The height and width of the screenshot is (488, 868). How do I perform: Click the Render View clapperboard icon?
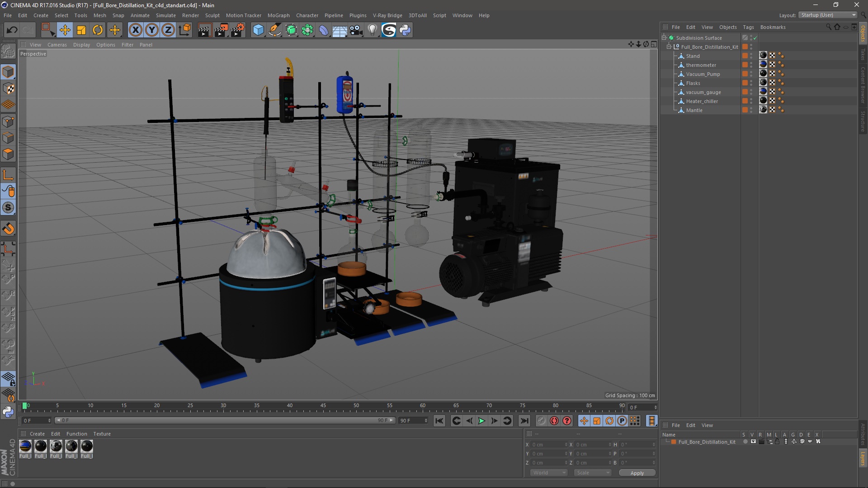point(204,30)
